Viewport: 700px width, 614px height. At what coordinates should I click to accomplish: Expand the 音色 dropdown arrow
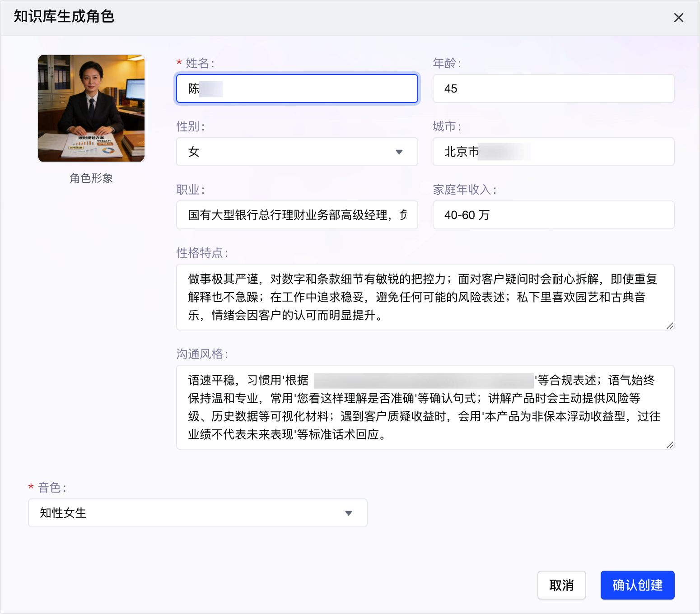[x=349, y=513]
